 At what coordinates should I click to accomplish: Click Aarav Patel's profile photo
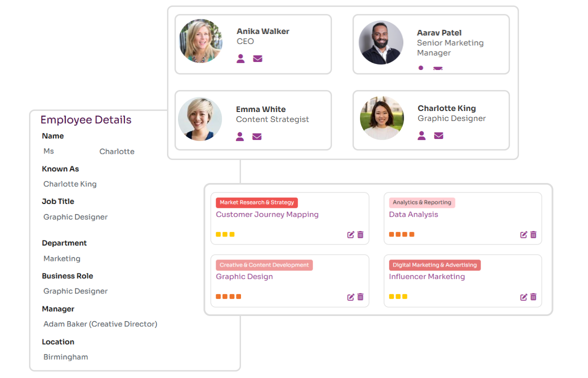[x=381, y=42]
